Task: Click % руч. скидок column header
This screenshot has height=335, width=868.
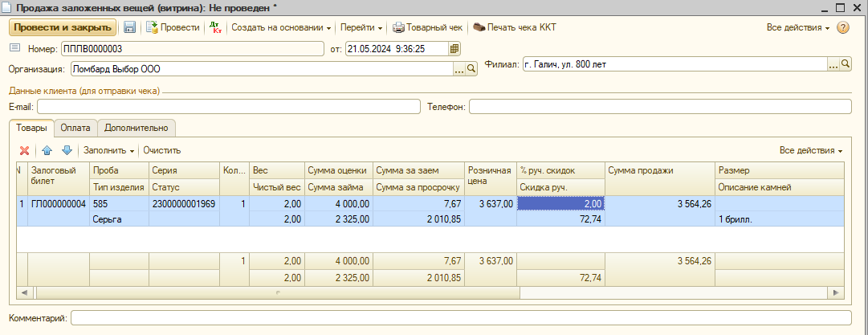Action: pos(560,170)
